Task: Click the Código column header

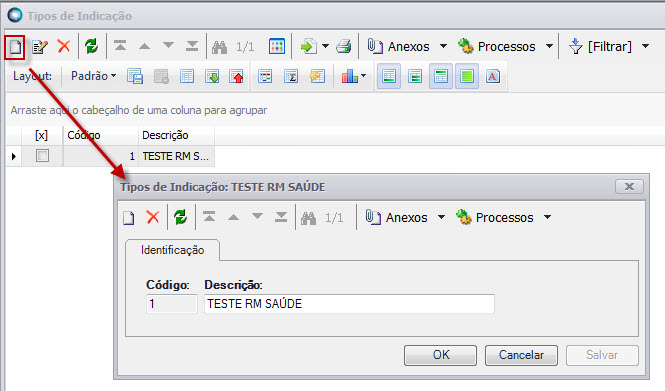Action: [101, 135]
